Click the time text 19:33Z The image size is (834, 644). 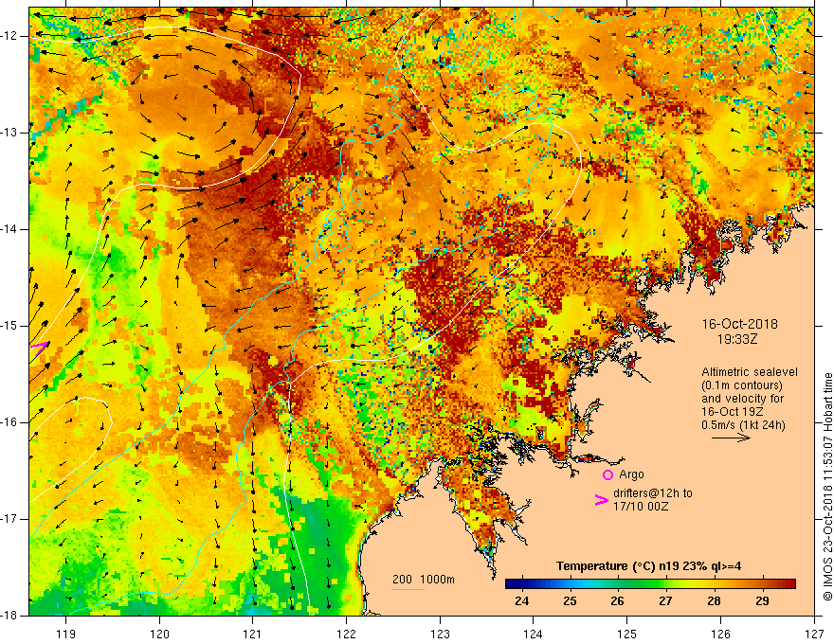coord(736,339)
